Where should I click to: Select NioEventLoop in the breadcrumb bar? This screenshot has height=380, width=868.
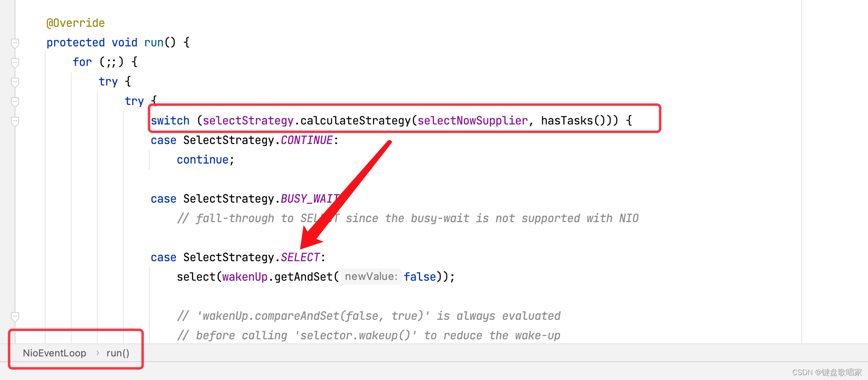pos(55,353)
